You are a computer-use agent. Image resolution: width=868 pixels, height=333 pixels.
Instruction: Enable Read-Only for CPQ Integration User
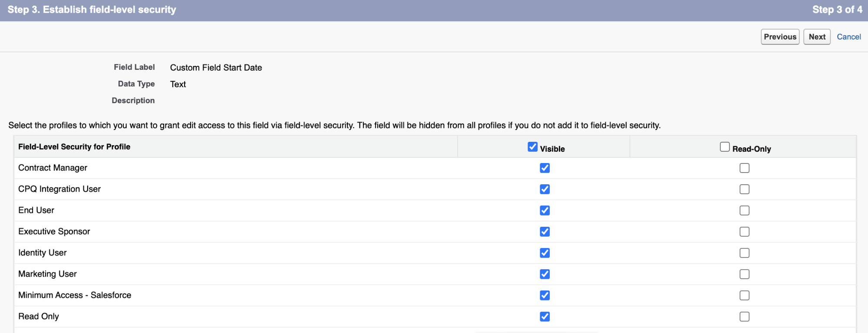click(744, 189)
